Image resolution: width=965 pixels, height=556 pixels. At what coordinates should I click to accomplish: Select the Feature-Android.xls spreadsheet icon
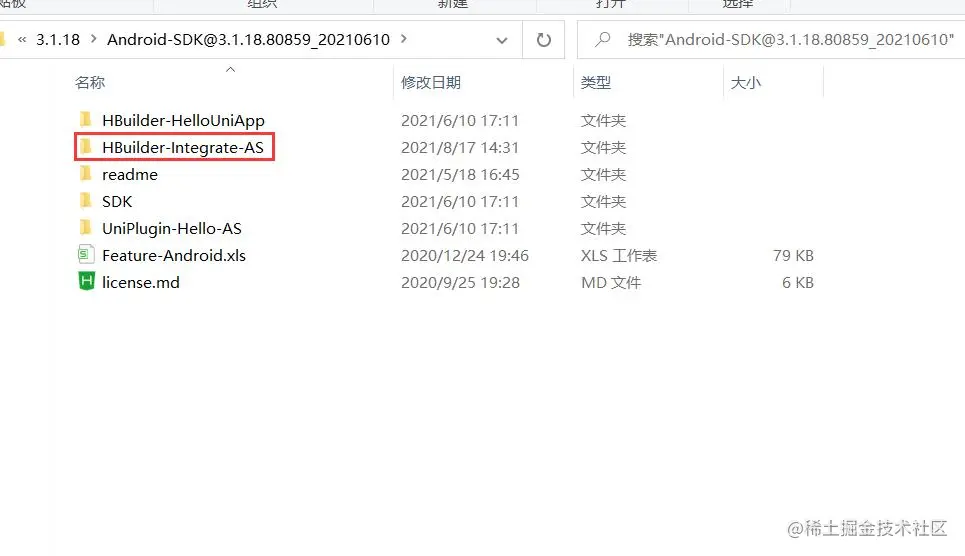click(x=86, y=254)
